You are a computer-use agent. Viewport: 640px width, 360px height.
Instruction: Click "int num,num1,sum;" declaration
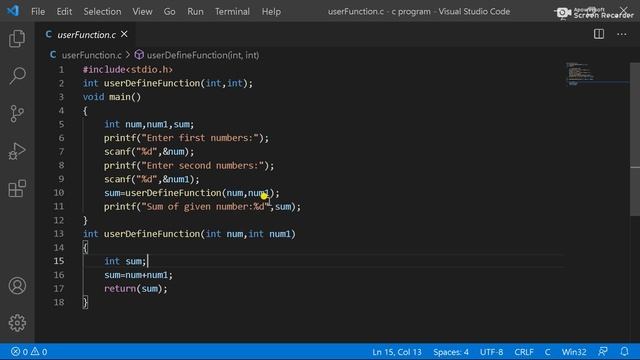click(149, 124)
